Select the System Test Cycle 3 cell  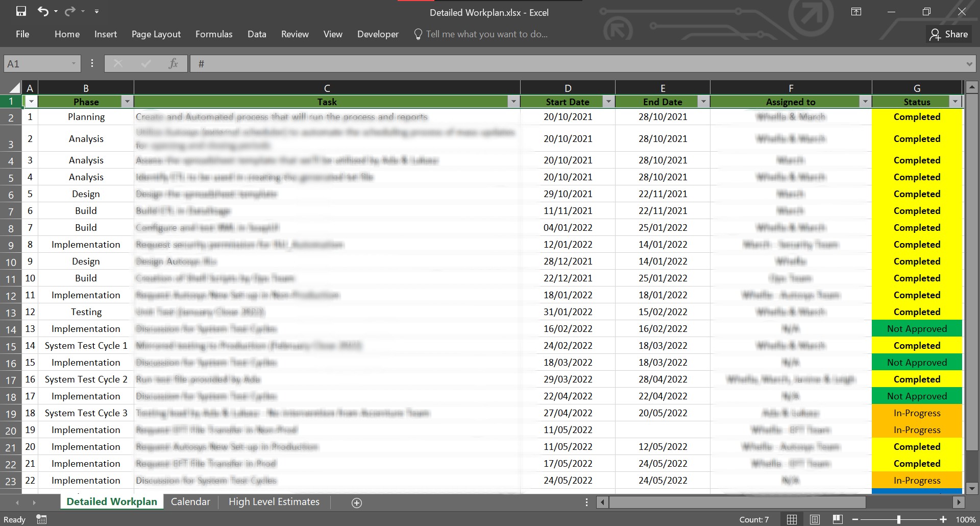86,413
